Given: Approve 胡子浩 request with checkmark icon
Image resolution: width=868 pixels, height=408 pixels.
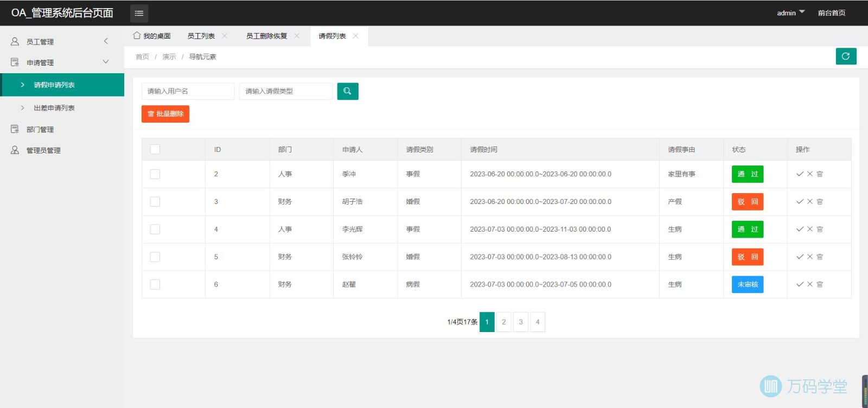Looking at the screenshot, I should 800,202.
